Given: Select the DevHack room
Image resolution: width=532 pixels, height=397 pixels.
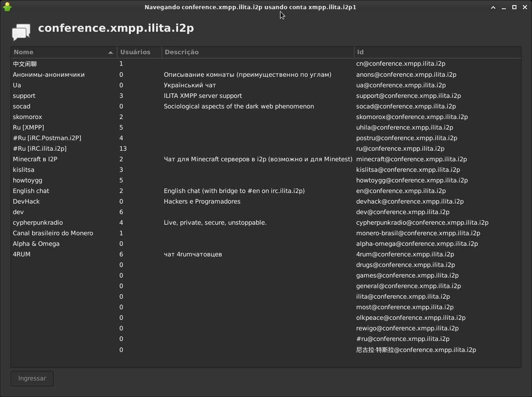Looking at the screenshot, I should 266,201.
